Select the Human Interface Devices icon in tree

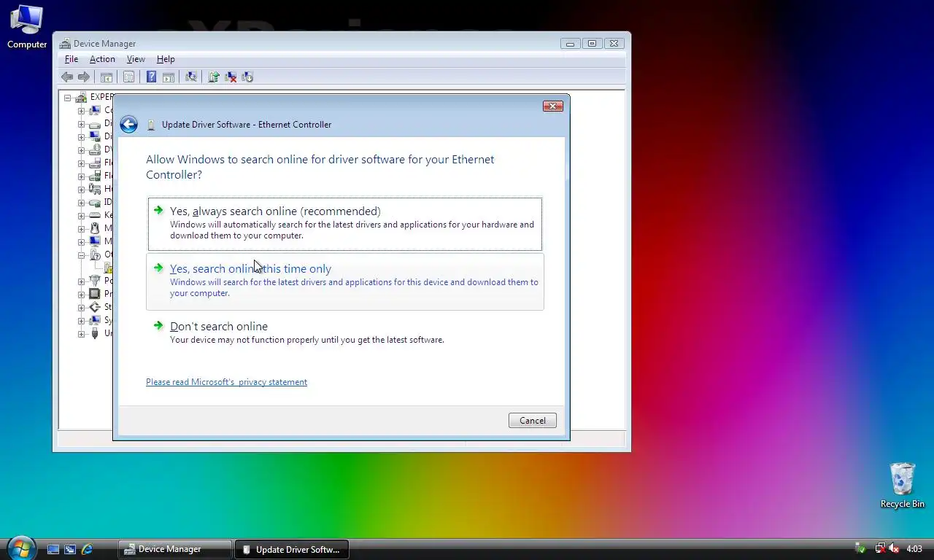[x=94, y=189]
